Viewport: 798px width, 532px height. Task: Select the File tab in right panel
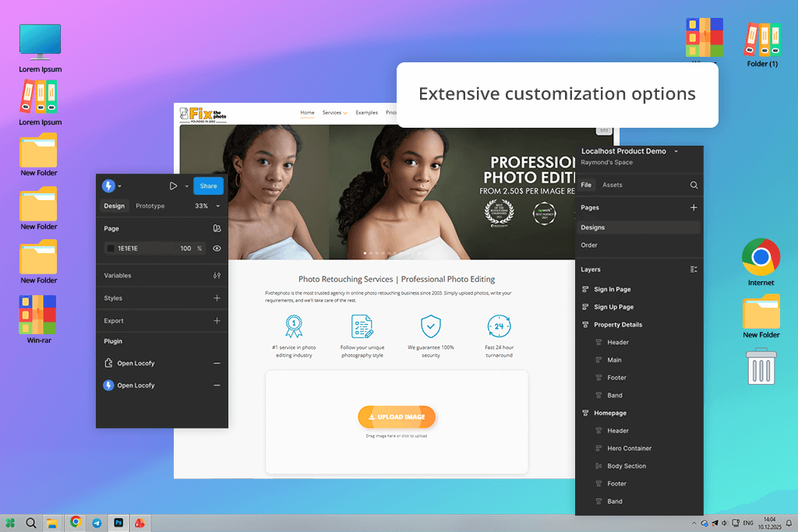click(x=586, y=185)
